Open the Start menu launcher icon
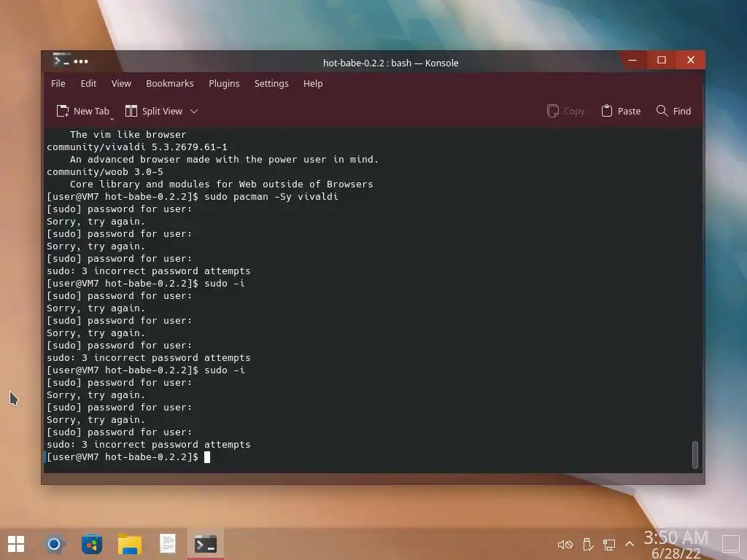747x560 pixels. click(16, 544)
